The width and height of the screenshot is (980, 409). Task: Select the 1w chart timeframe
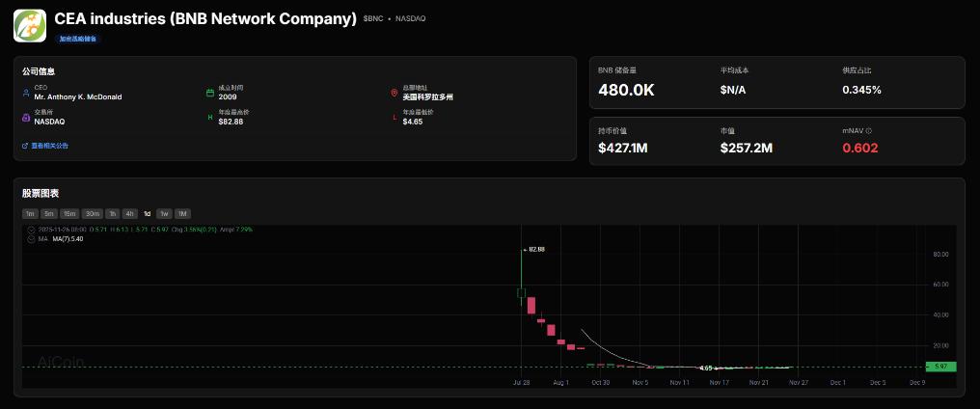pyautogui.click(x=164, y=213)
